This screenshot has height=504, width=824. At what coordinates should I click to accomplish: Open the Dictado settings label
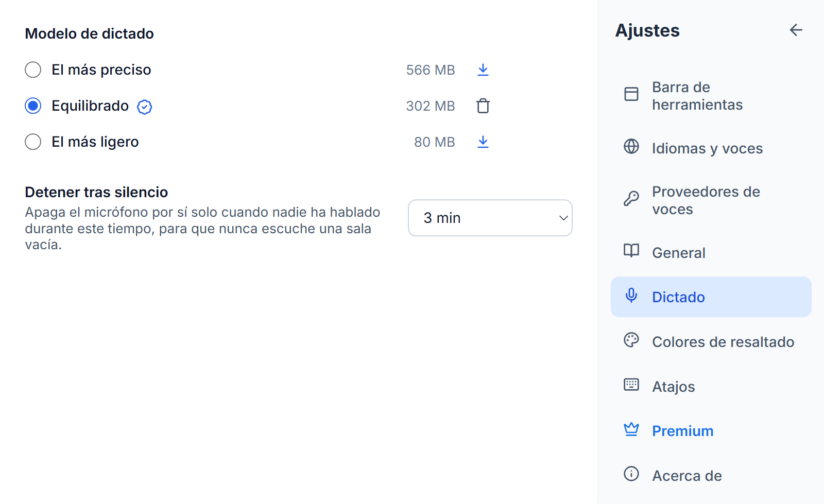point(678,297)
